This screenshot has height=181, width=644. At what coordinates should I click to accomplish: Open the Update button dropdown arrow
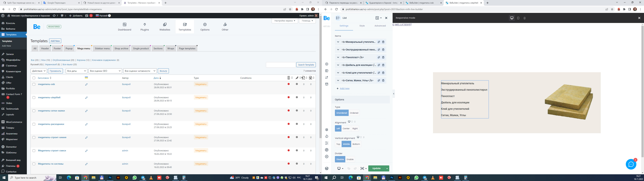pos(387,168)
